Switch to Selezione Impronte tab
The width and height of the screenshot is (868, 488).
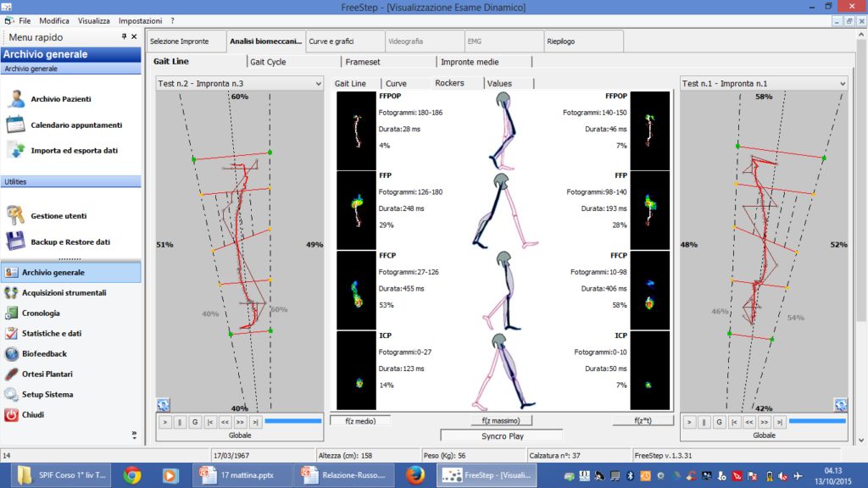click(x=186, y=42)
